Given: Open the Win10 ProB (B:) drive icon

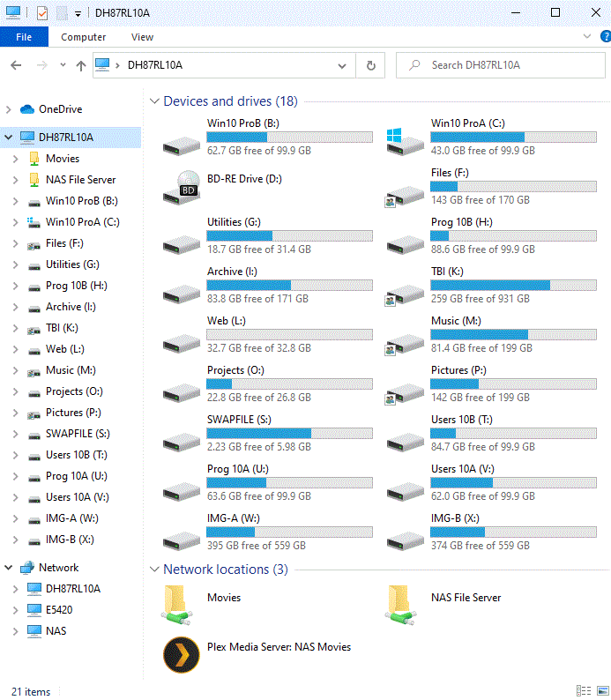Looking at the screenshot, I should [182, 145].
